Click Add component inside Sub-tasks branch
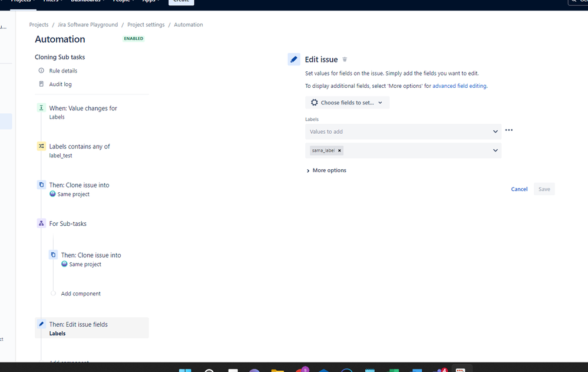The width and height of the screenshot is (588, 372). [x=81, y=294]
